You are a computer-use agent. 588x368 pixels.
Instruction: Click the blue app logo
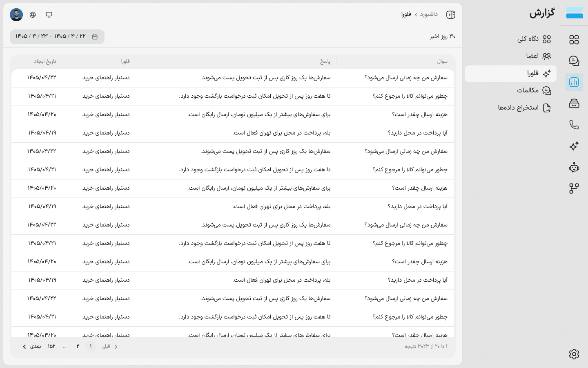(x=574, y=13)
